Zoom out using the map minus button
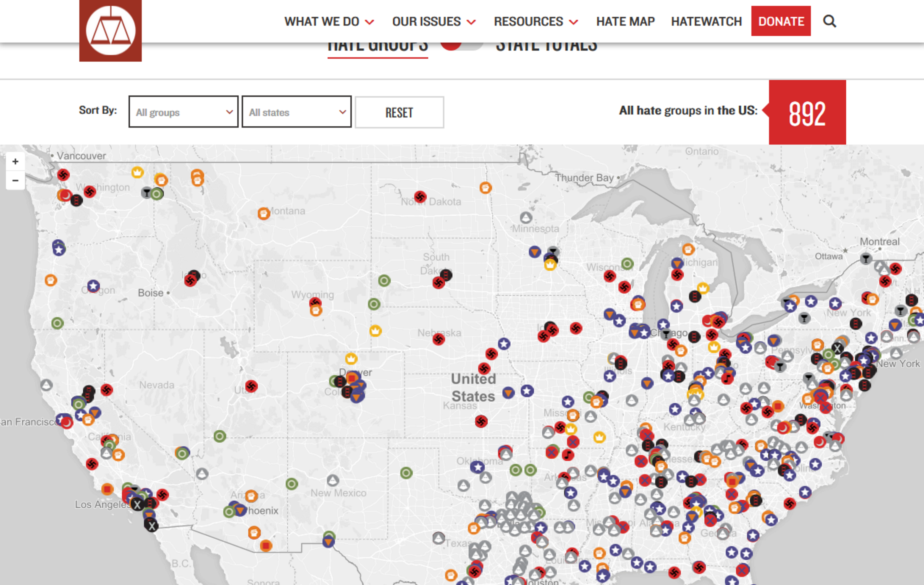924x585 pixels. (16, 180)
